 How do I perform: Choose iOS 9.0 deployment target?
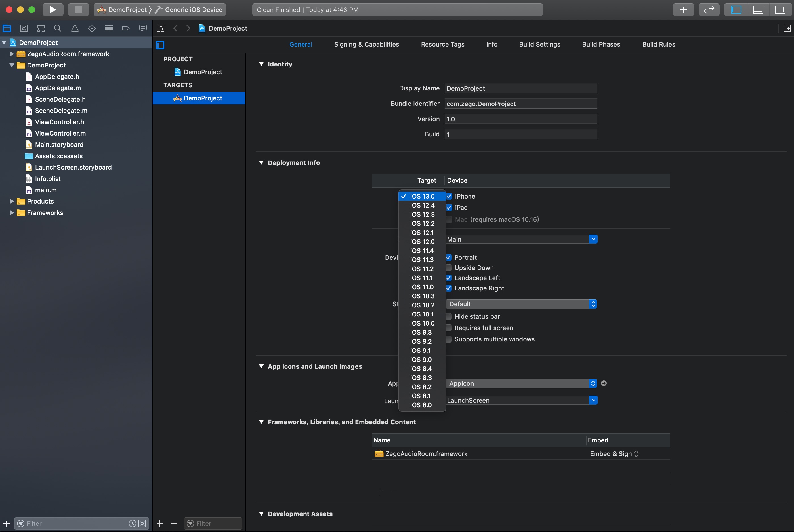pyautogui.click(x=422, y=360)
